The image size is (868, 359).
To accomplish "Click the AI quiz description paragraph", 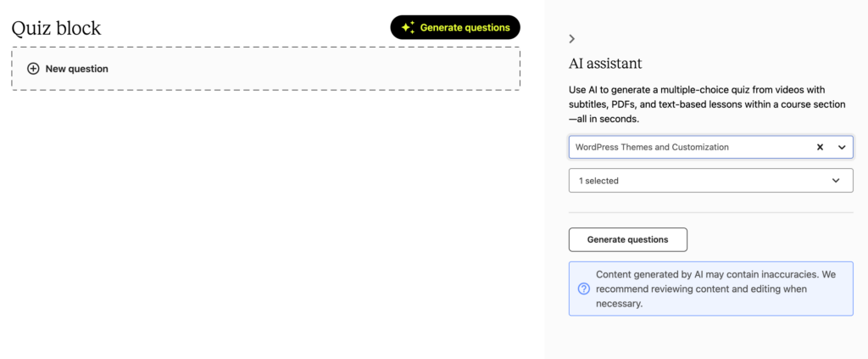I will [707, 104].
